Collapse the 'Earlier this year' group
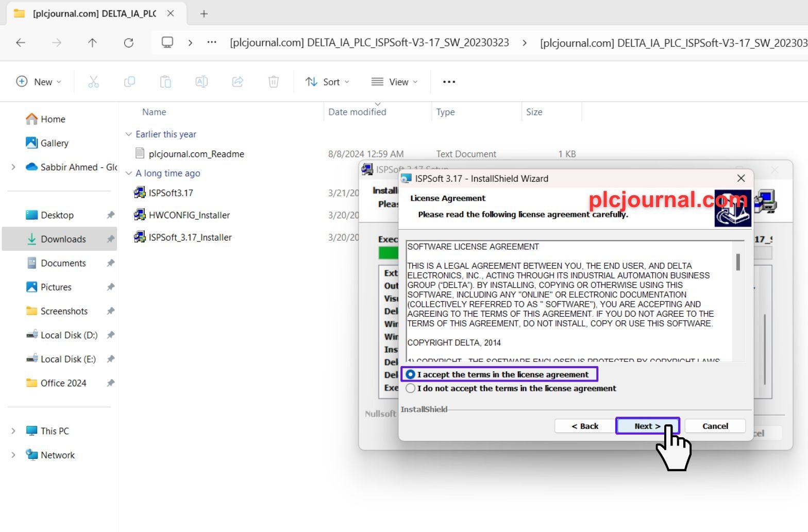Screen dimensions: 808x532 point(129,134)
